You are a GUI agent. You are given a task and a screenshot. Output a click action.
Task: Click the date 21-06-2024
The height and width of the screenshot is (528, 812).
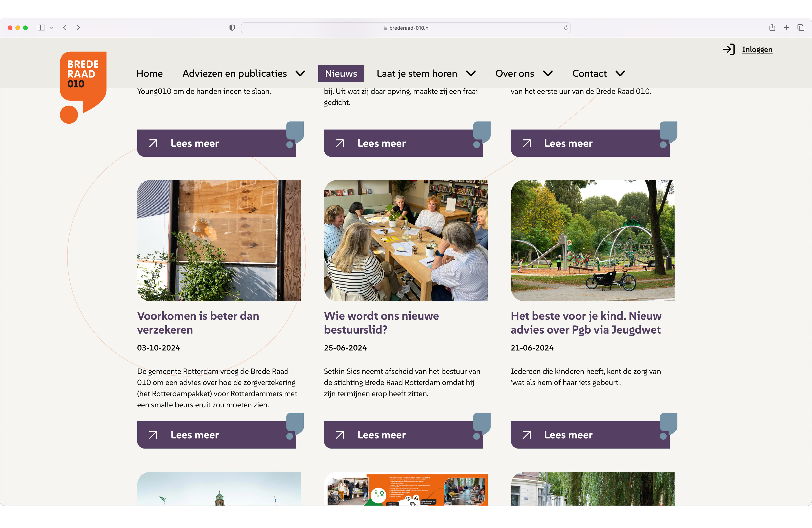(x=532, y=348)
